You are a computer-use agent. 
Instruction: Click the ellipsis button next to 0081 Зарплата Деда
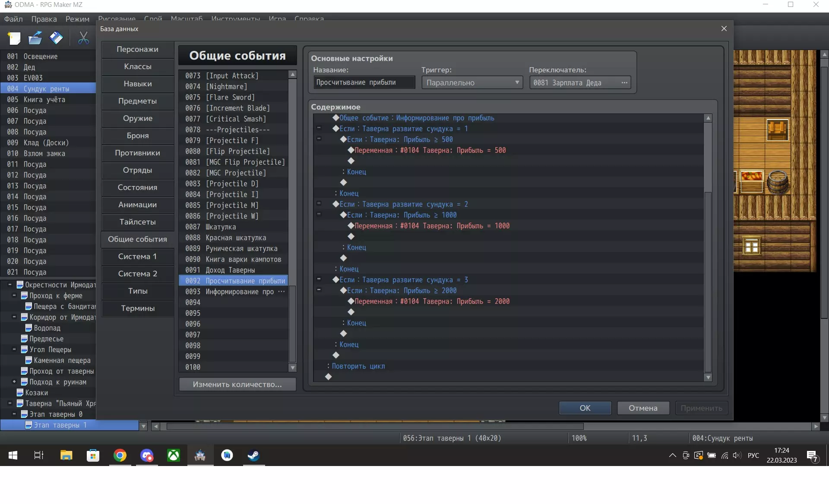[624, 82]
